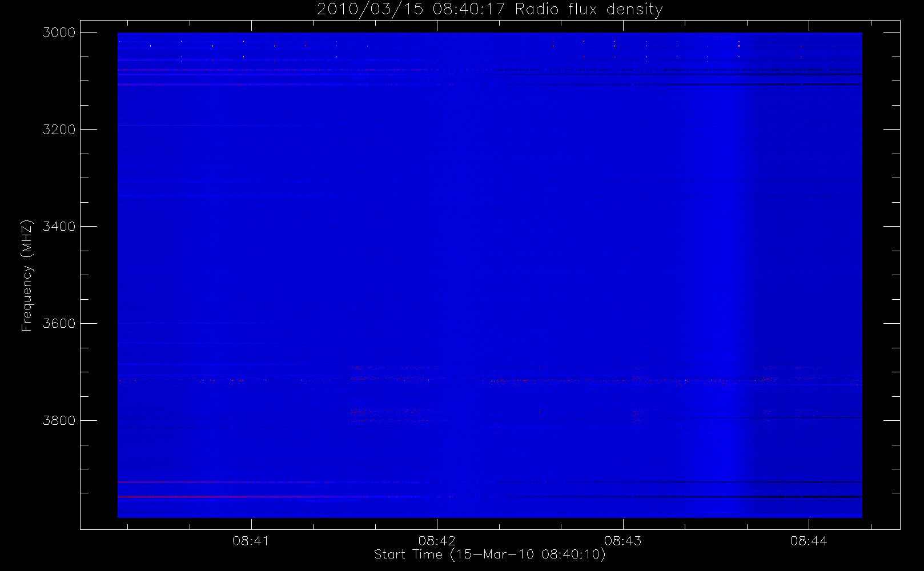Click the 3600 frequency tick label
The height and width of the screenshot is (571, 924).
point(59,324)
